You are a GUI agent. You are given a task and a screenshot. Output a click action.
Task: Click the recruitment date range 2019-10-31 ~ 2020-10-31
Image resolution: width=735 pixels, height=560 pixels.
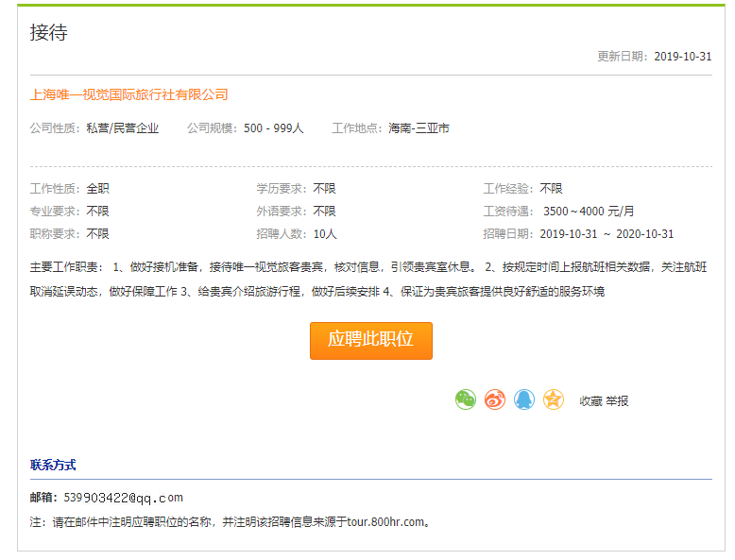607,233
